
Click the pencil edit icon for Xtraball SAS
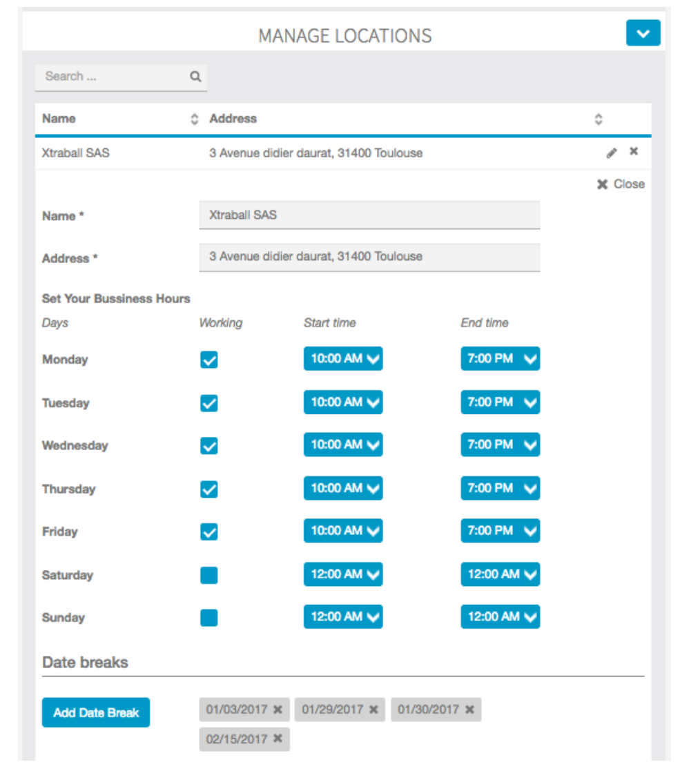[611, 153]
